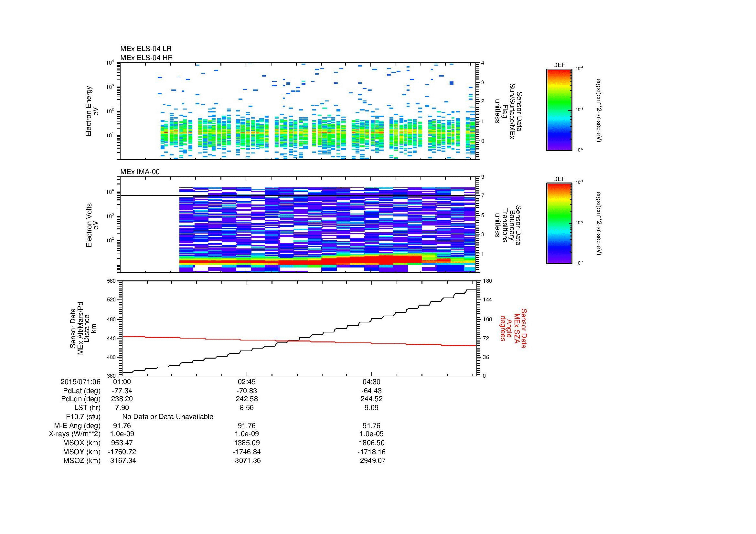Click the time tick label '02:45'

(247, 382)
